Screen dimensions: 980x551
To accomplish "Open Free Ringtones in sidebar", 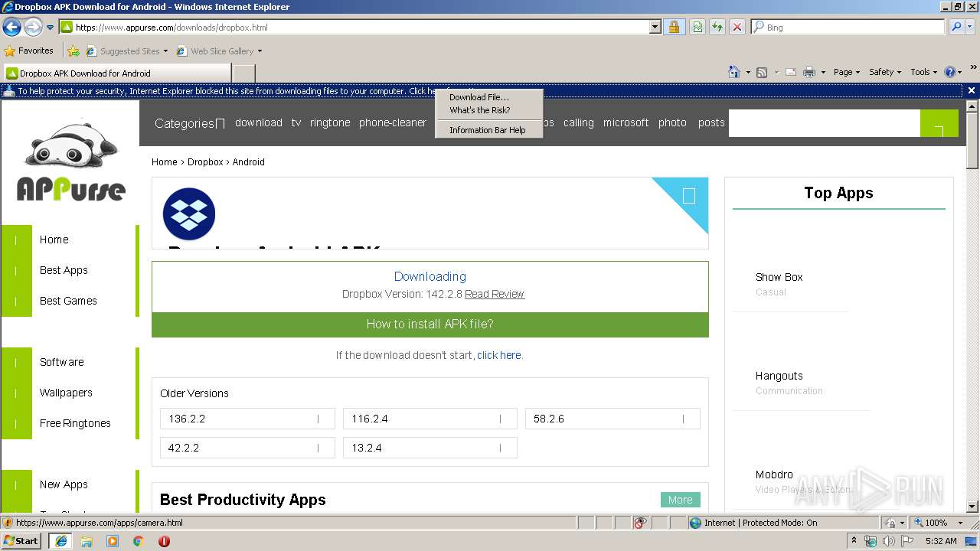I will coord(75,423).
